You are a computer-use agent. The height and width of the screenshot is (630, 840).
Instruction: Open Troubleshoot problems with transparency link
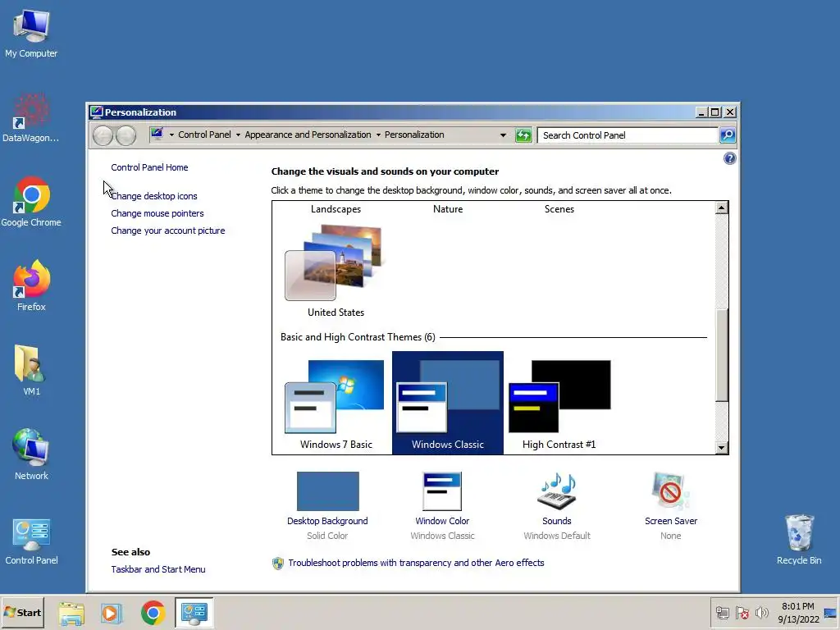(416, 563)
